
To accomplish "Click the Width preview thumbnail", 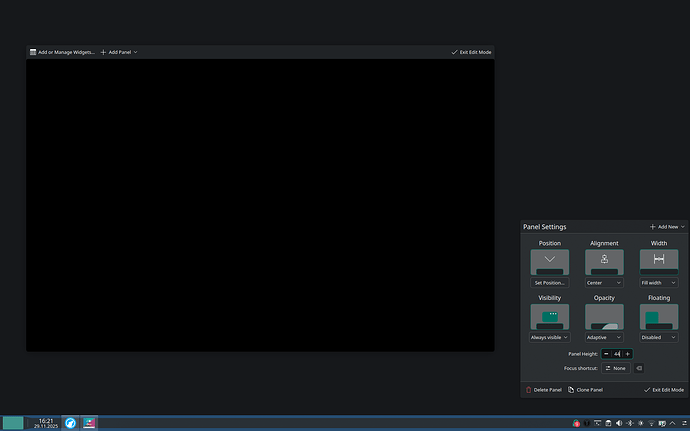I will [659, 262].
